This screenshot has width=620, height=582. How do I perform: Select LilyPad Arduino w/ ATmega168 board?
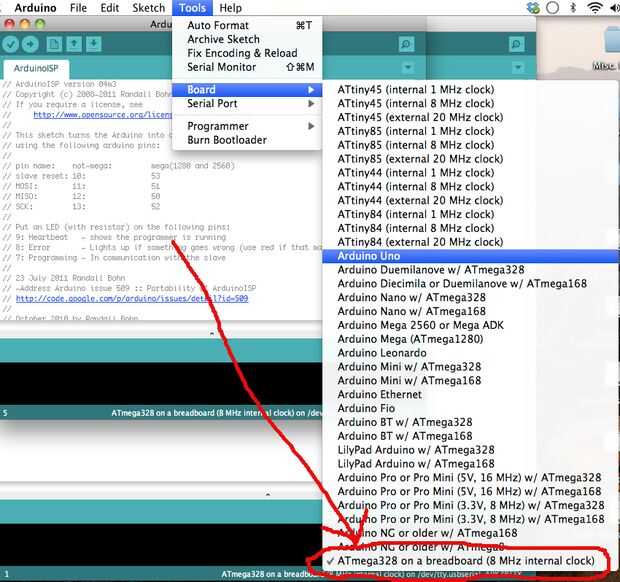(x=471, y=464)
